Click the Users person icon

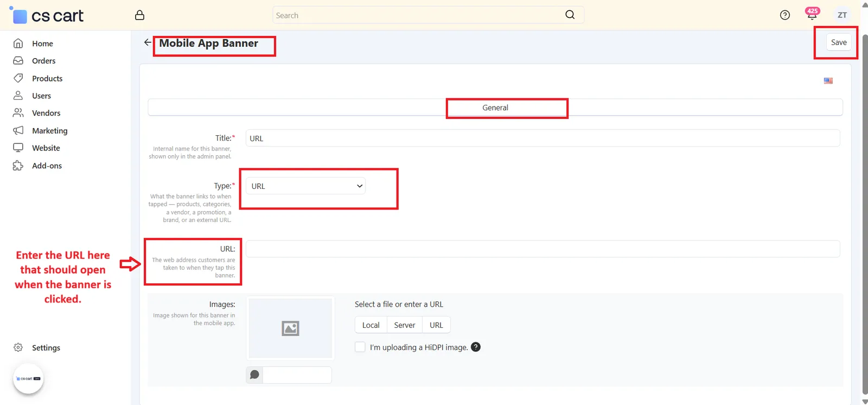(18, 96)
